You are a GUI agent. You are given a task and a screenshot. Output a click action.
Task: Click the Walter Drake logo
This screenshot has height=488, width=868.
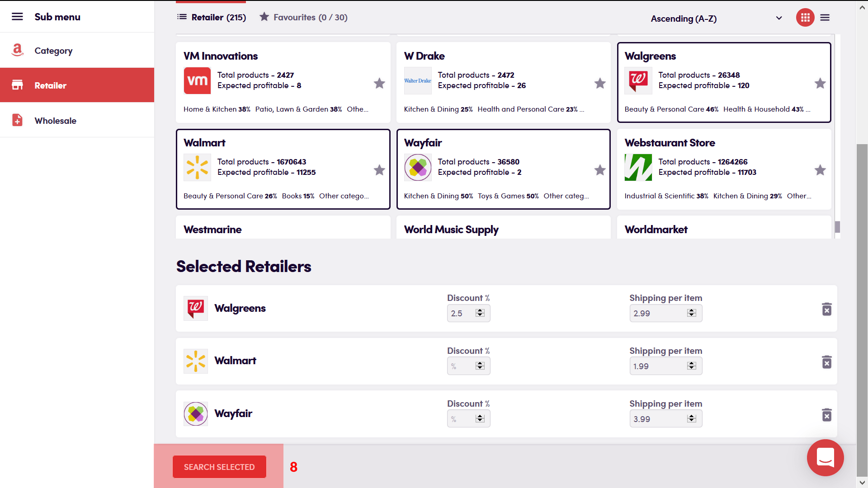(418, 80)
